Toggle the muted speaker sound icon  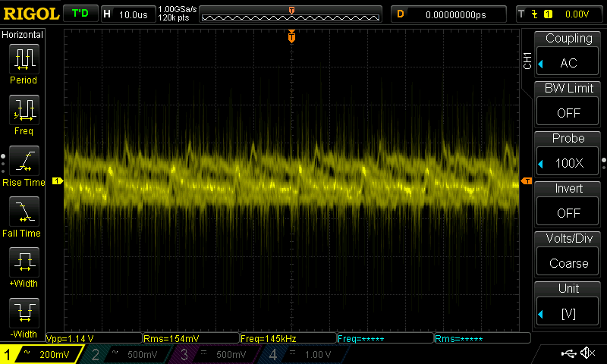[x=587, y=353]
